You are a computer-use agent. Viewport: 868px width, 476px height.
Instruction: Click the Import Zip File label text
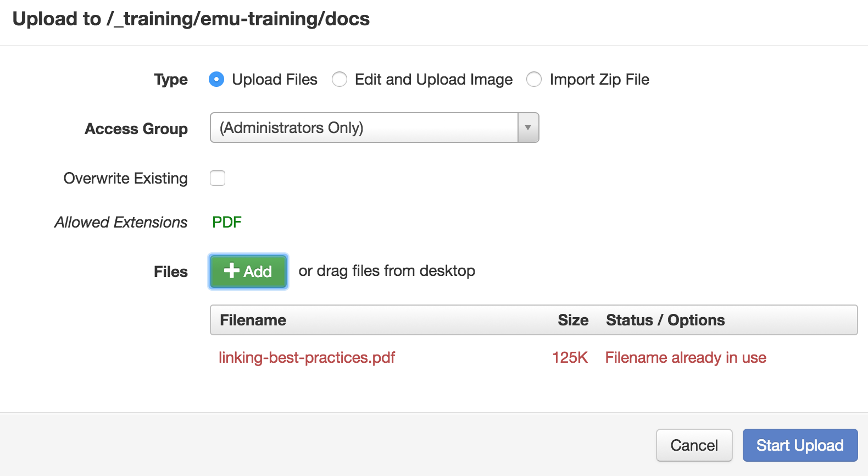point(599,80)
